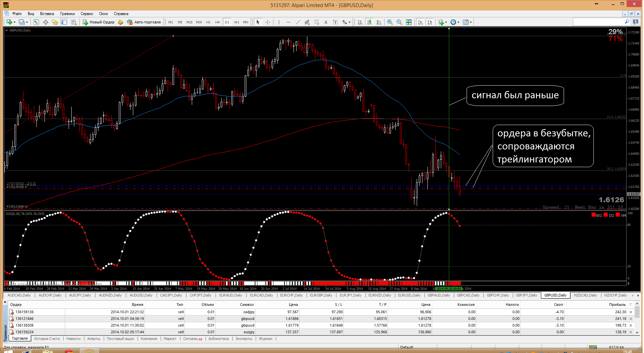Select the Fibonacci retracement tool
The height and width of the screenshot is (353, 644).
(316, 22)
